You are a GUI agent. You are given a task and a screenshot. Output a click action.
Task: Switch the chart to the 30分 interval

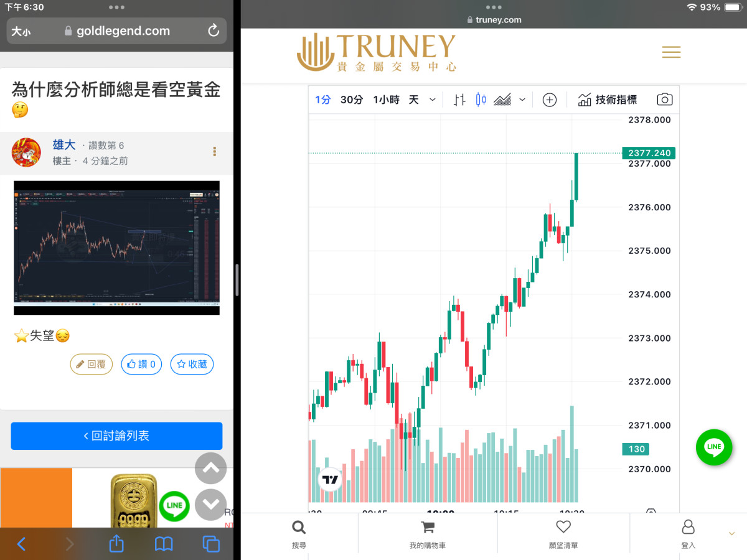coord(351,100)
